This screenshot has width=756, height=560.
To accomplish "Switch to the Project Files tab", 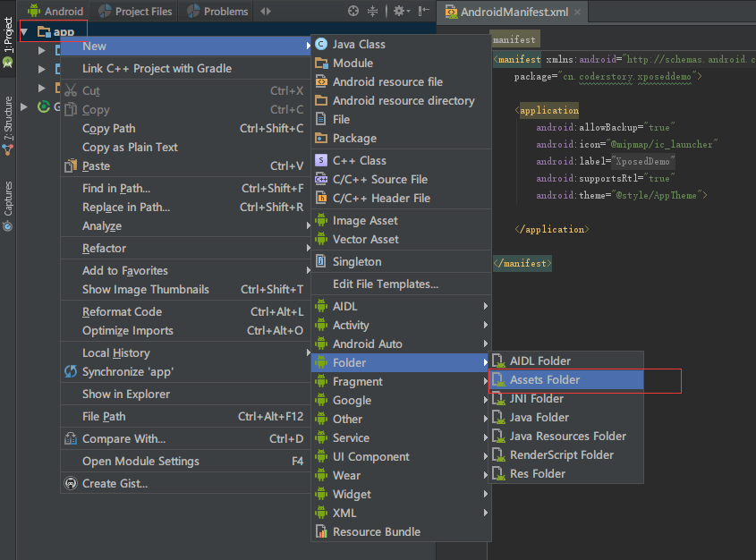I will click(x=137, y=12).
